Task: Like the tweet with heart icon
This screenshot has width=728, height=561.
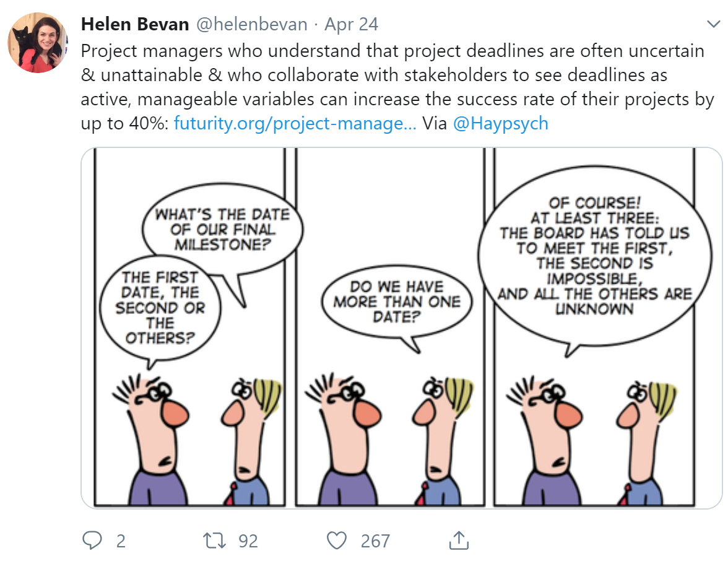Action: pos(337,541)
